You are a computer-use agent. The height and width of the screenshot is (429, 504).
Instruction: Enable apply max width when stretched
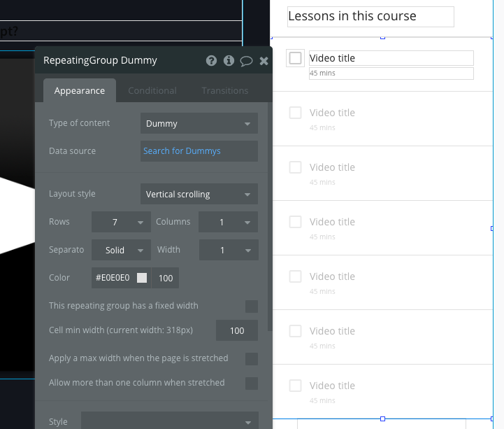pyautogui.click(x=251, y=359)
